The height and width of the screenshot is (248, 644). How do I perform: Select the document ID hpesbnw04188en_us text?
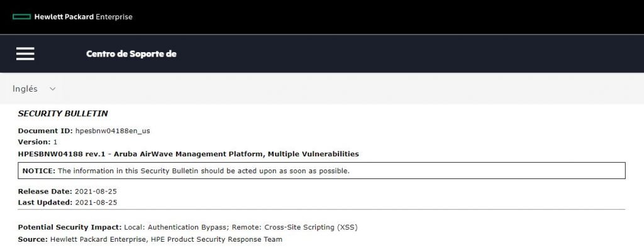(113, 131)
